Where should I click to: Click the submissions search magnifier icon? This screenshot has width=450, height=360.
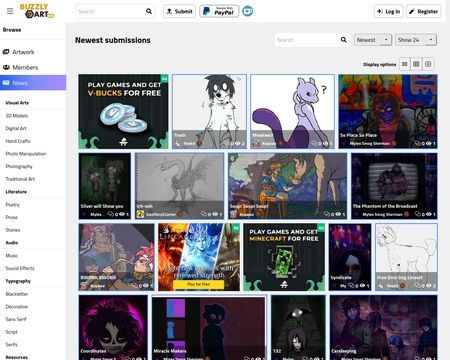tap(343, 40)
